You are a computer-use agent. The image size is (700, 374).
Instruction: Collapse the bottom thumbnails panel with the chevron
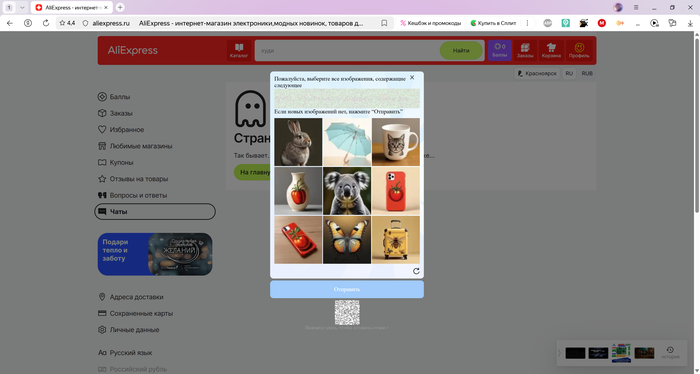[x=559, y=353]
